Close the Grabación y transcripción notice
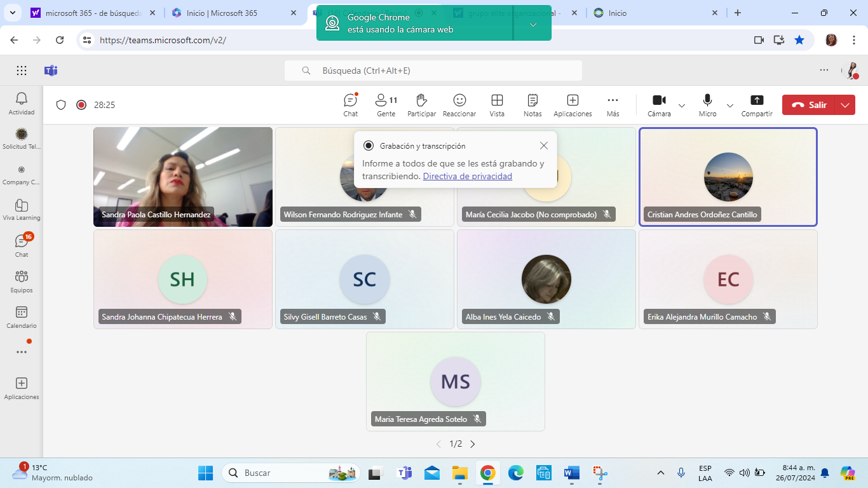Screen dimensions: 868x488 pyautogui.click(x=544, y=146)
